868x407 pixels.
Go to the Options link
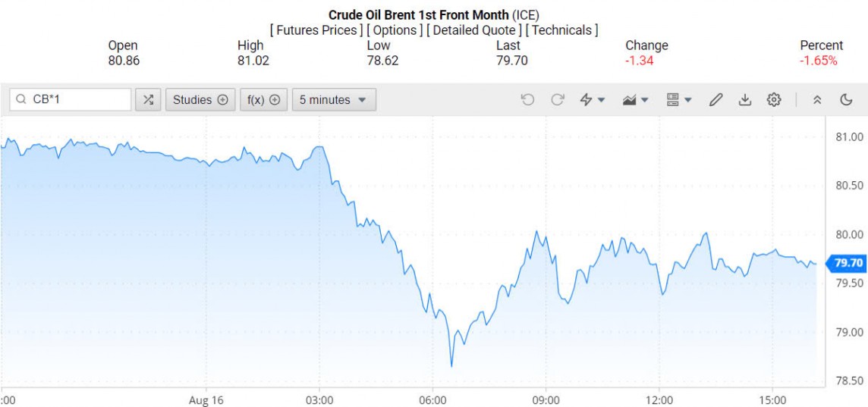click(x=395, y=30)
